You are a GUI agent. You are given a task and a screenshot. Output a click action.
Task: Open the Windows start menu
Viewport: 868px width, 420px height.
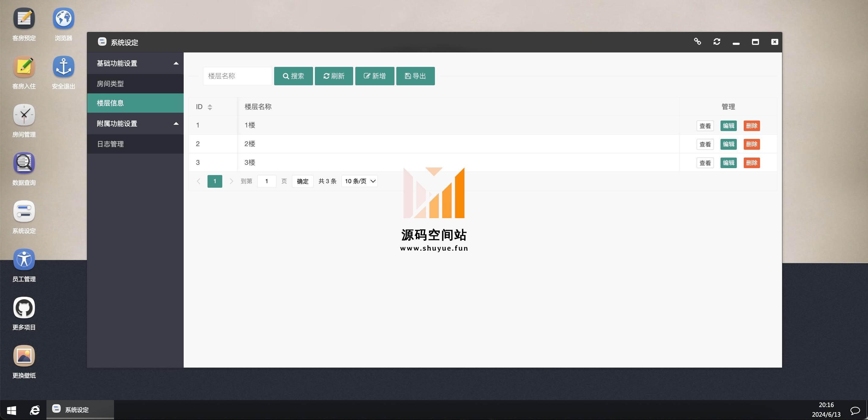tap(11, 410)
